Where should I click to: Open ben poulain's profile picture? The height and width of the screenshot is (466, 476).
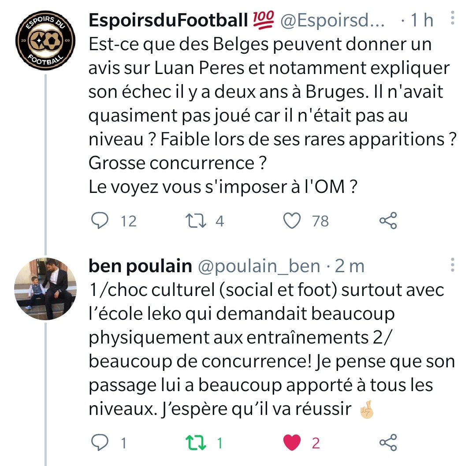[46, 288]
